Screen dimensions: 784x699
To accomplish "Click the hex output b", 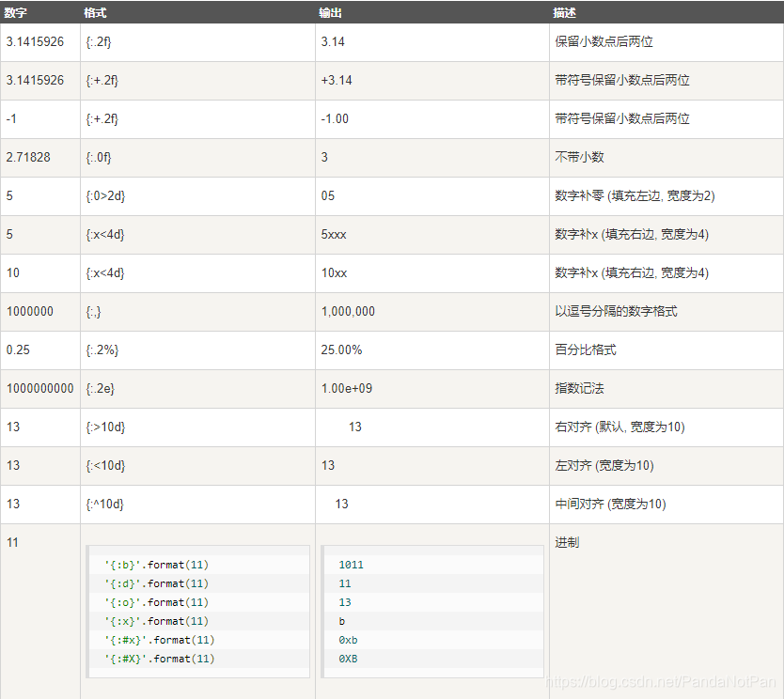I will [342, 621].
